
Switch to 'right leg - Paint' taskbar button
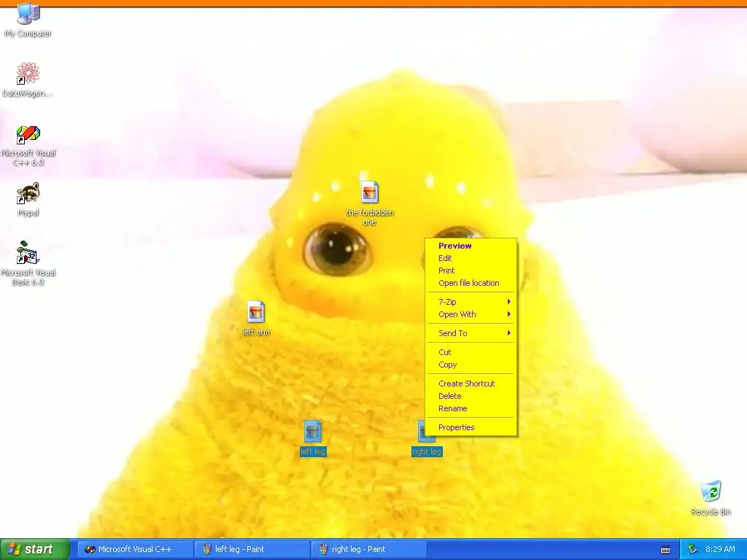point(369,549)
